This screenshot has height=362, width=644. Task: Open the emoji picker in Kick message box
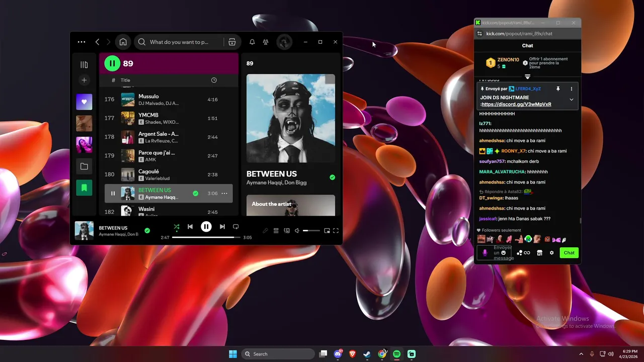point(504,253)
